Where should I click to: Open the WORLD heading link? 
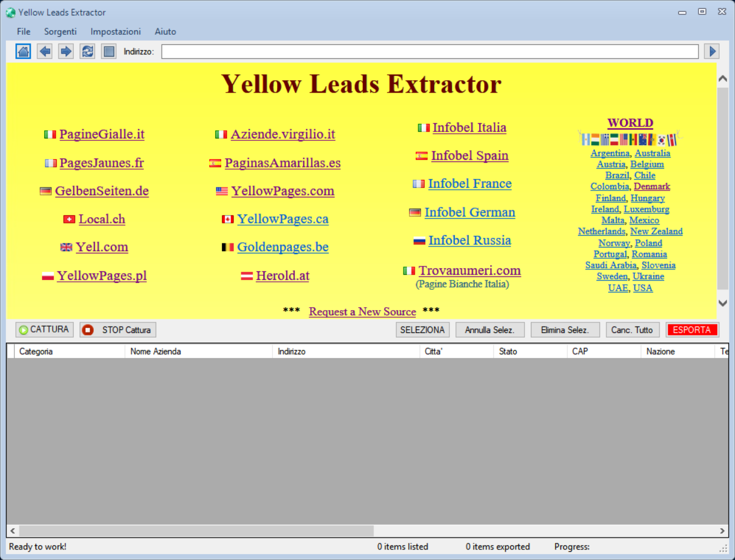[x=630, y=123]
